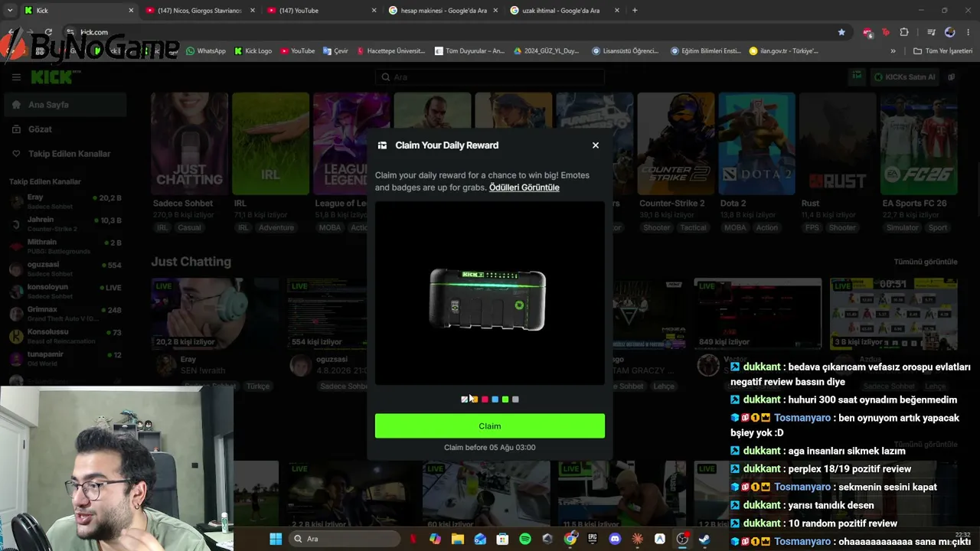
Task: Open the WhatsApp bookmark
Action: point(206,51)
